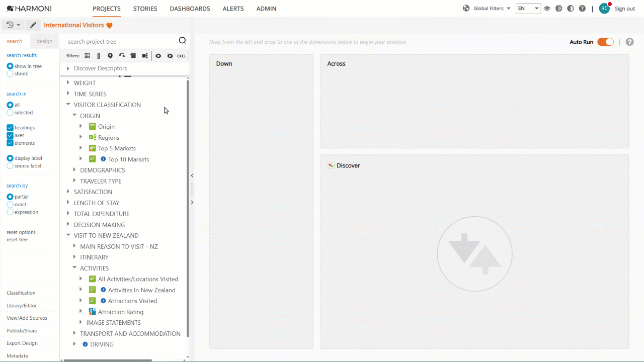Switch to the design tab
This screenshot has width=644, height=362.
click(x=44, y=41)
